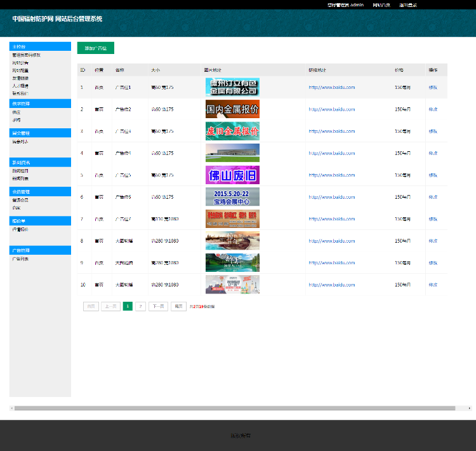Go to page 2 in pagination

pos(140,306)
